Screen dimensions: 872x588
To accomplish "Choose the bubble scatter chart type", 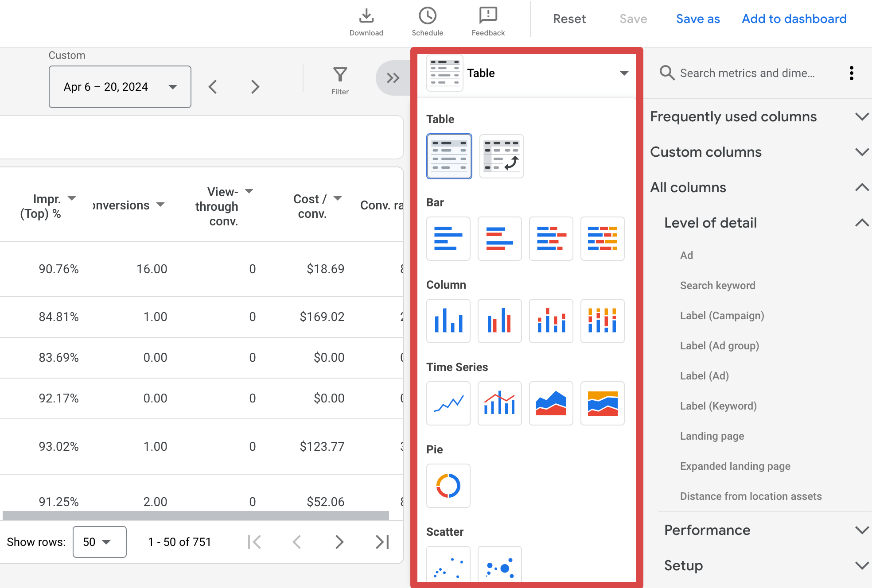I will click(499, 565).
